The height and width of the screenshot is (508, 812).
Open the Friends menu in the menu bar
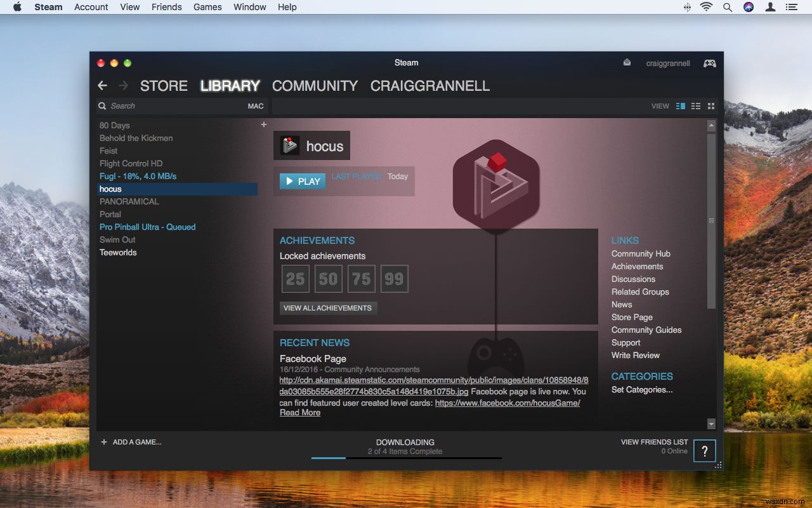166,7
